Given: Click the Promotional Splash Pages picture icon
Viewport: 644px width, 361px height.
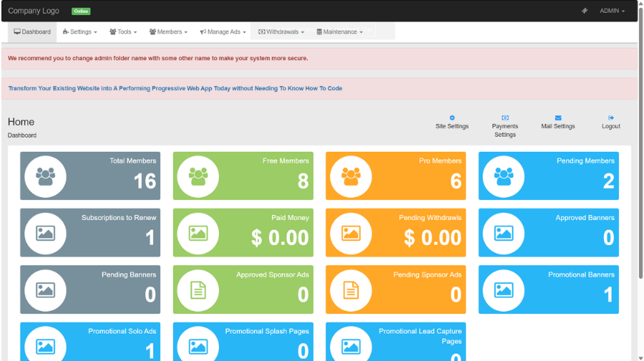Looking at the screenshot, I should point(198,347).
